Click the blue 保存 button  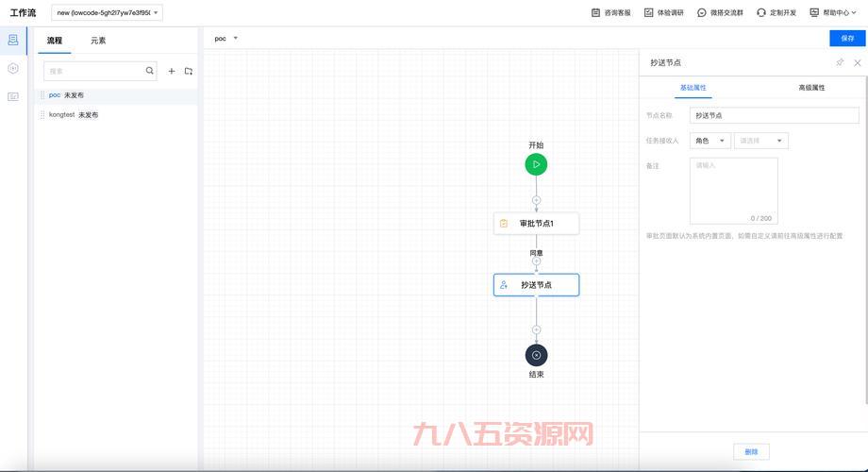tap(847, 38)
